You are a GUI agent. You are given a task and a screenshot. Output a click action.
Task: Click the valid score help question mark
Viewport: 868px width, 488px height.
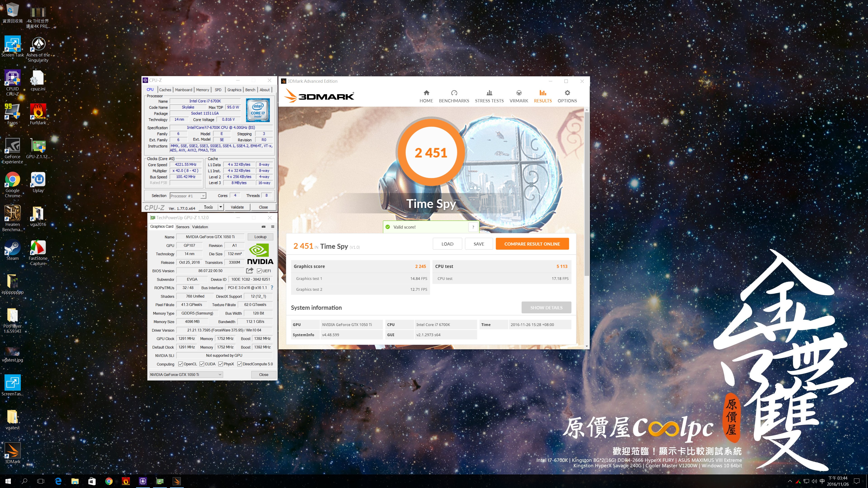tap(473, 227)
